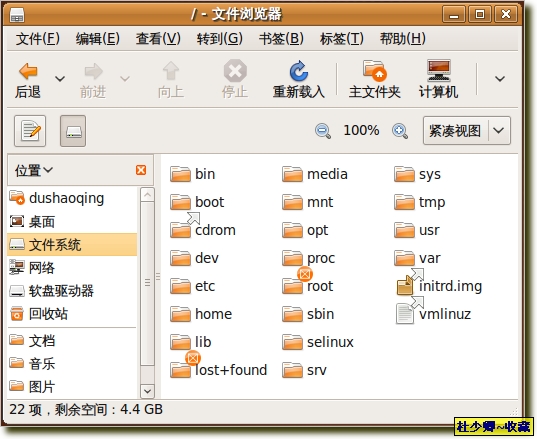This screenshot has width=537, height=439.
Task: Click the sidebar scrollbar down arrow
Action: coord(148,391)
